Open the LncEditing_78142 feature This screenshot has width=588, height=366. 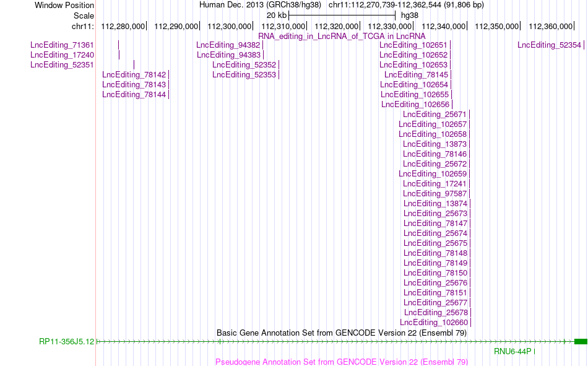point(134,75)
